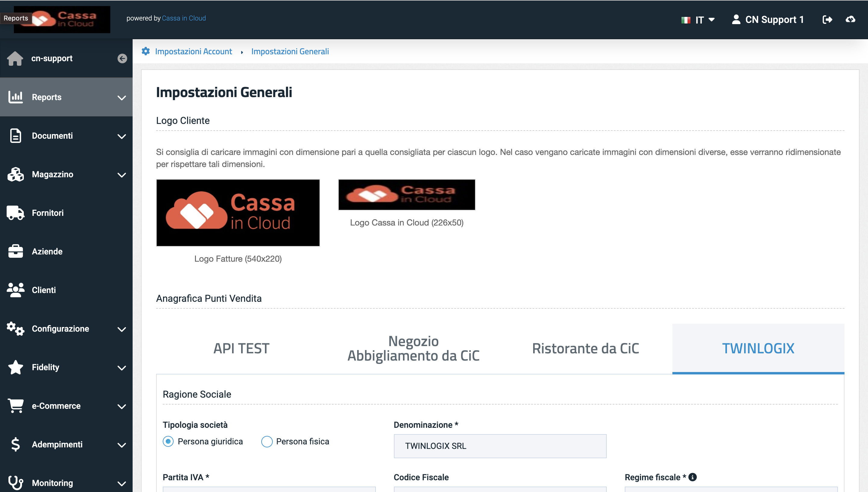Click the Reports bar chart icon
The image size is (868, 492).
pos(16,97)
